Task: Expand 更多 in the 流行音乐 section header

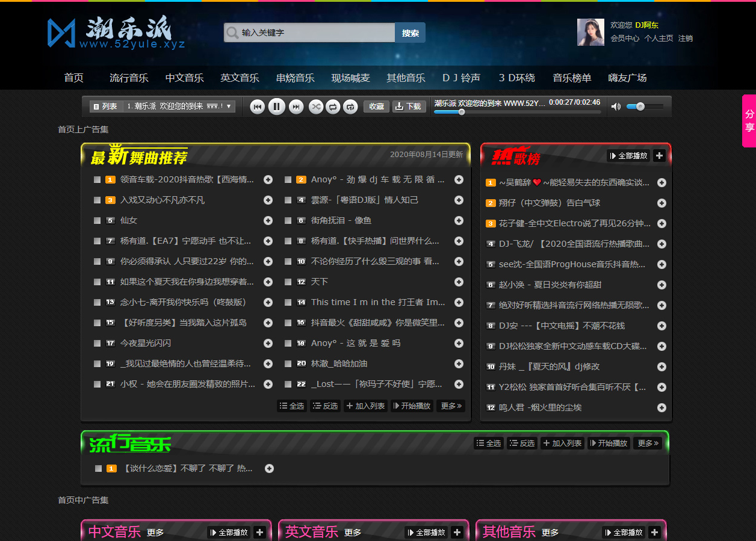Action: (x=648, y=444)
